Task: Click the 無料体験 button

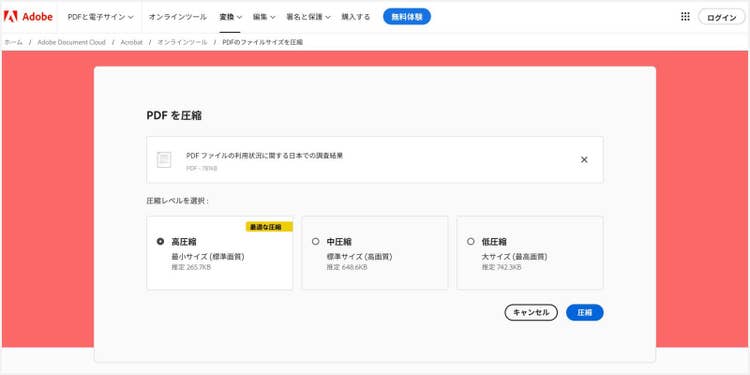Action: coord(407,17)
